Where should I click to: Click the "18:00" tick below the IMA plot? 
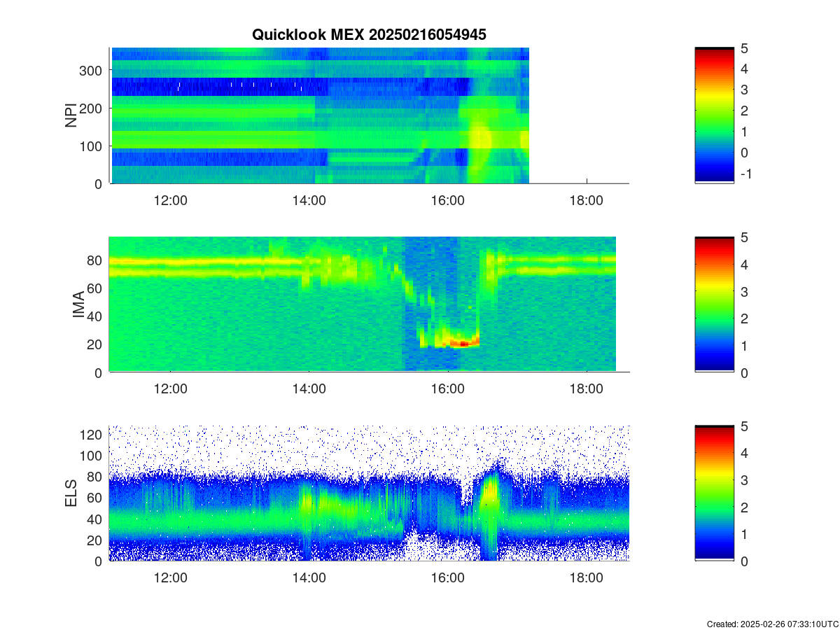(587, 389)
